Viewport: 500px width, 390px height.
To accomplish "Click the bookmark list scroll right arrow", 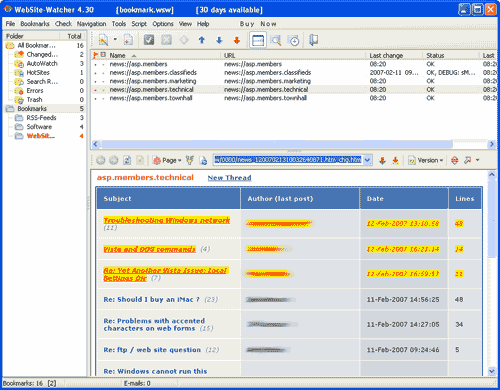I will 492,144.
